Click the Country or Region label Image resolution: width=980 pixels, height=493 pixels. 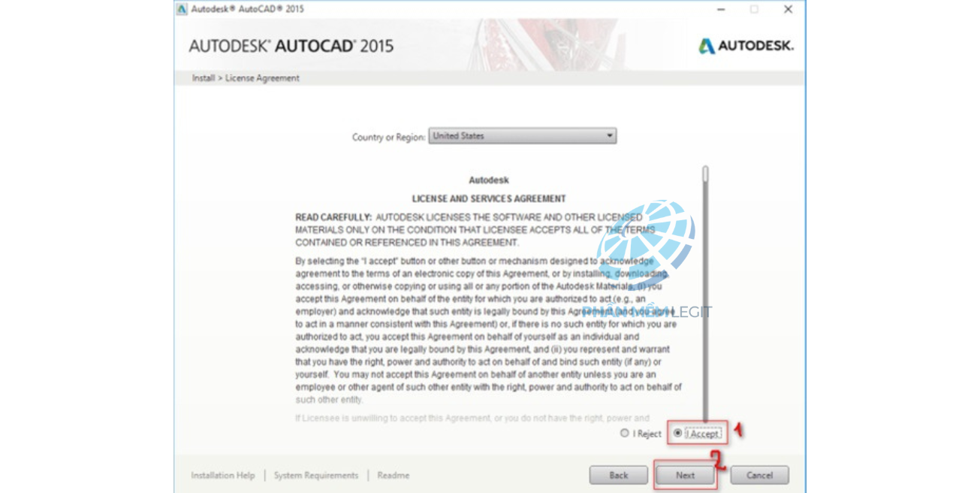pyautogui.click(x=388, y=138)
